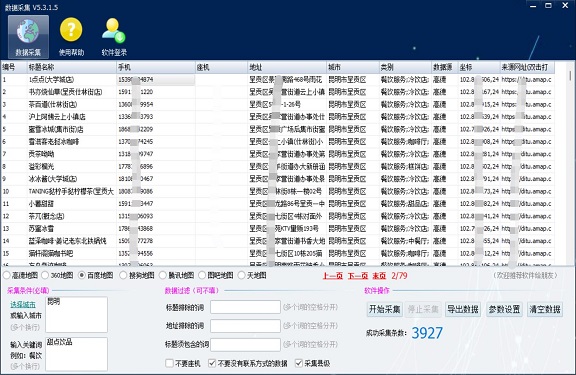Open the 使用帮助 question mark icon
This screenshot has width=576, height=375.
coord(71,37)
